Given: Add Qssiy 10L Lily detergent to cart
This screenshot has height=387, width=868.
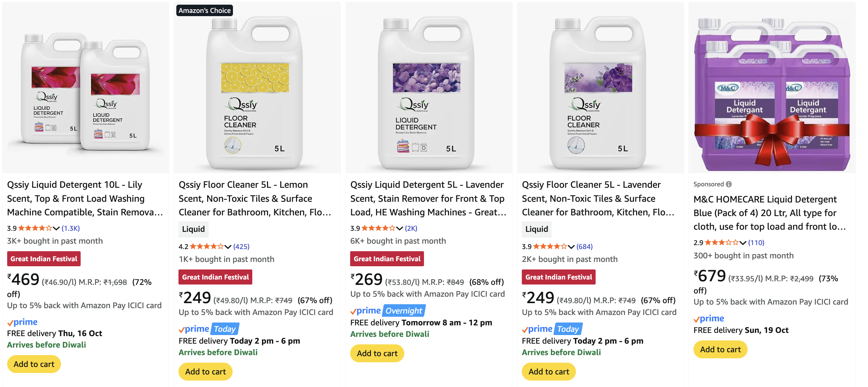Looking at the screenshot, I should point(34,364).
